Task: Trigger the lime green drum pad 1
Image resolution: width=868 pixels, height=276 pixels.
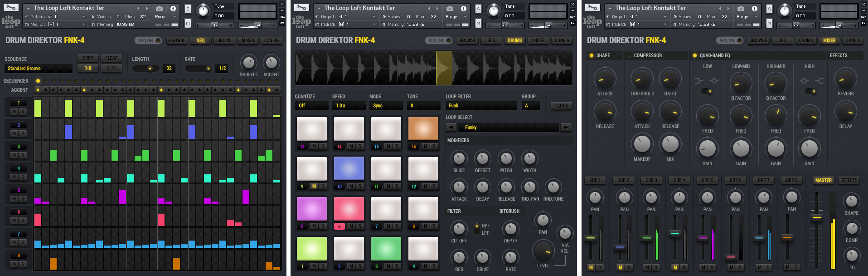Action: (311, 249)
